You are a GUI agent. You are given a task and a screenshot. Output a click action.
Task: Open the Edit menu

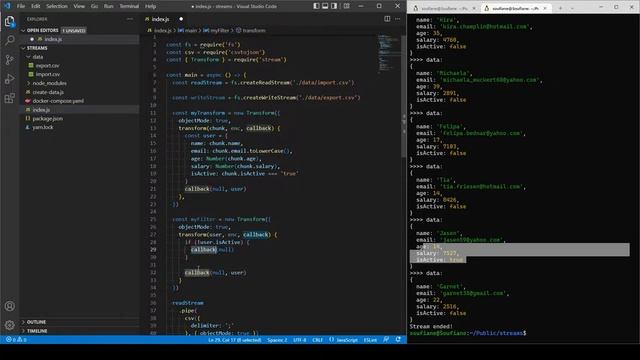pyautogui.click(x=36, y=6)
